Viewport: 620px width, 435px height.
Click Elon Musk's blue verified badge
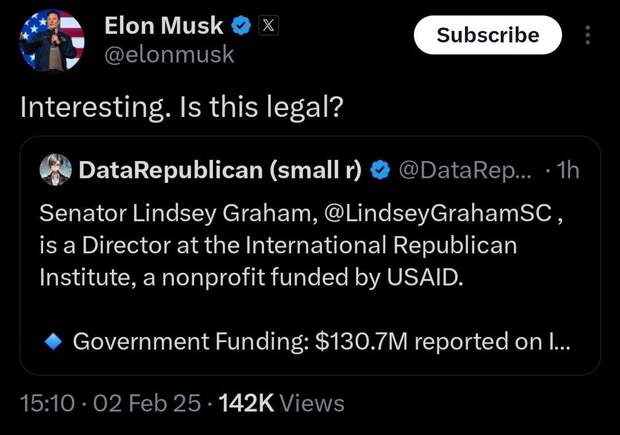click(x=241, y=25)
